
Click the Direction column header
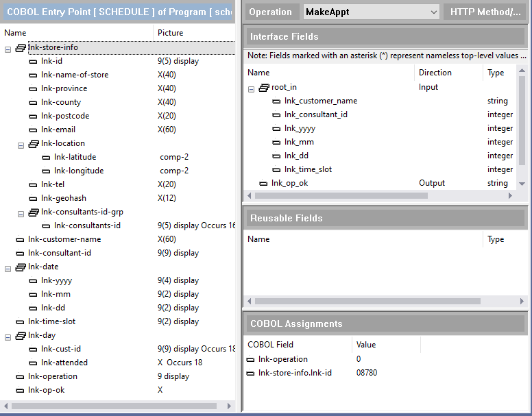coord(435,72)
